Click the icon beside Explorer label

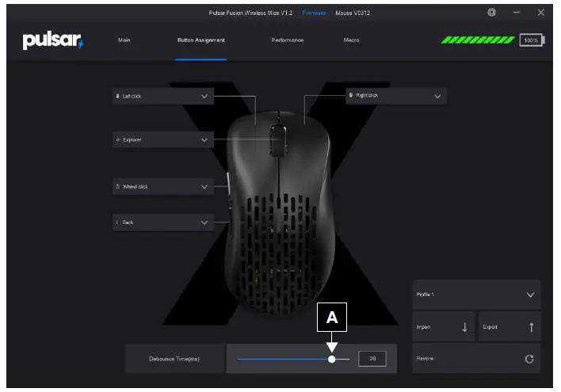coord(118,139)
